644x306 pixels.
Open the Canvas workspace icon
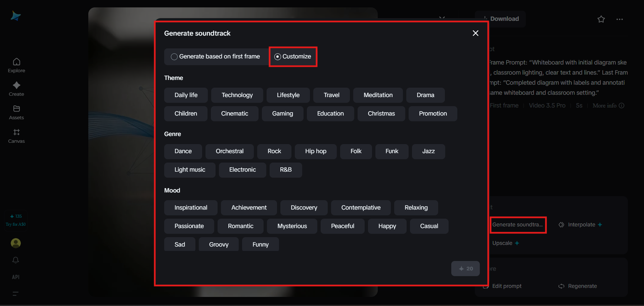click(x=16, y=132)
